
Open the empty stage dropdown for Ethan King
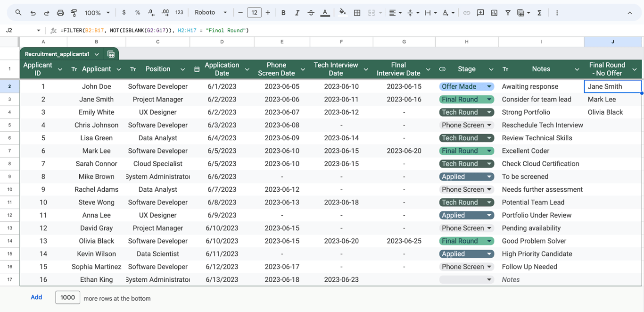[x=467, y=279]
